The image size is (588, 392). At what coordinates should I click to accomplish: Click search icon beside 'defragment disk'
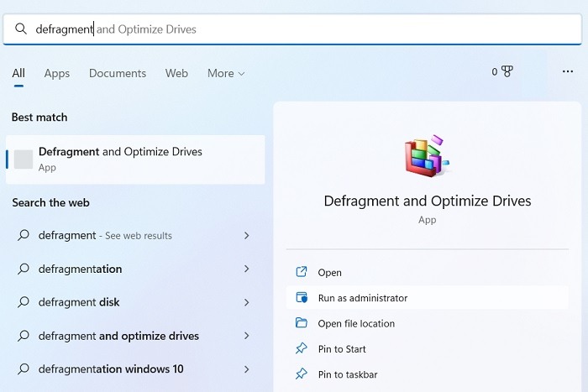coord(24,301)
